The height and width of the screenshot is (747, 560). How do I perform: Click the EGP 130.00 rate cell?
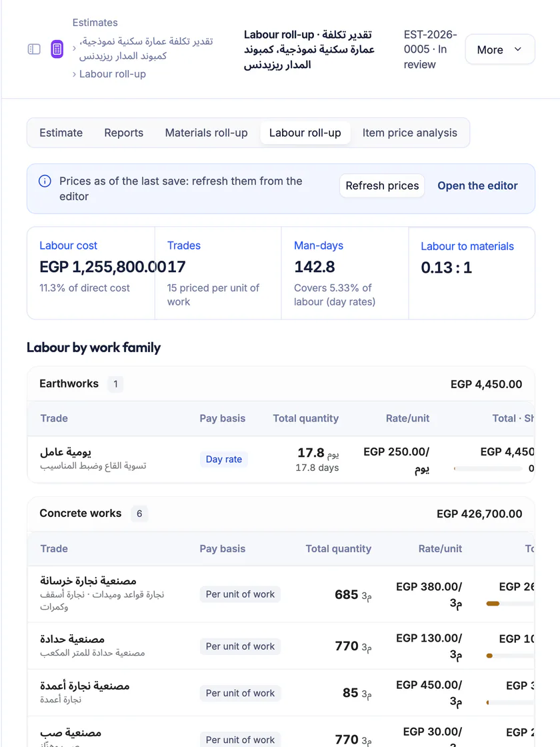[x=429, y=646]
